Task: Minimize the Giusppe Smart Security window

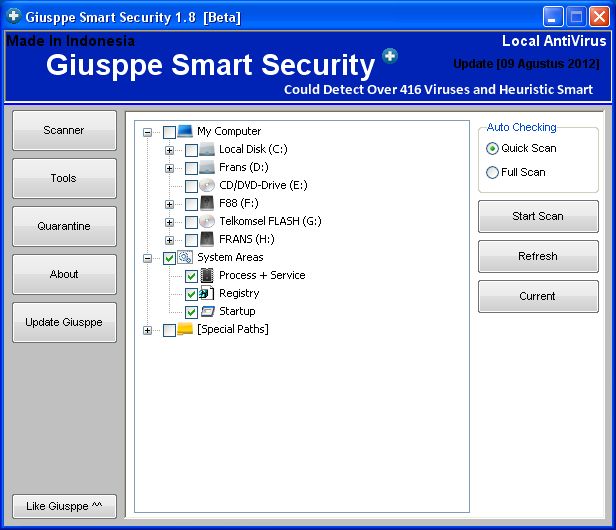Action: [553, 17]
